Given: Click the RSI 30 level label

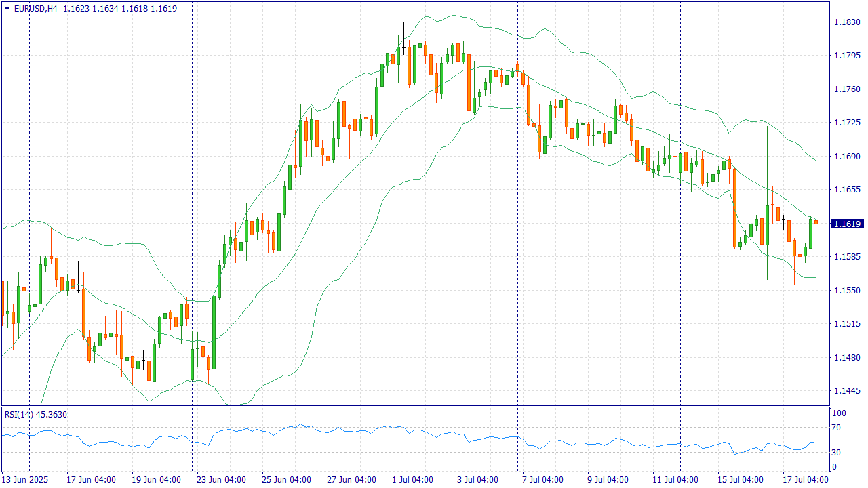Looking at the screenshot, I should pyautogui.click(x=836, y=453).
